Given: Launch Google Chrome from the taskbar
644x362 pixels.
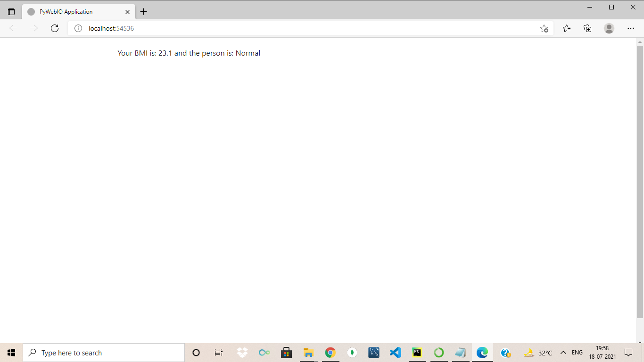Looking at the screenshot, I should pyautogui.click(x=330, y=353).
